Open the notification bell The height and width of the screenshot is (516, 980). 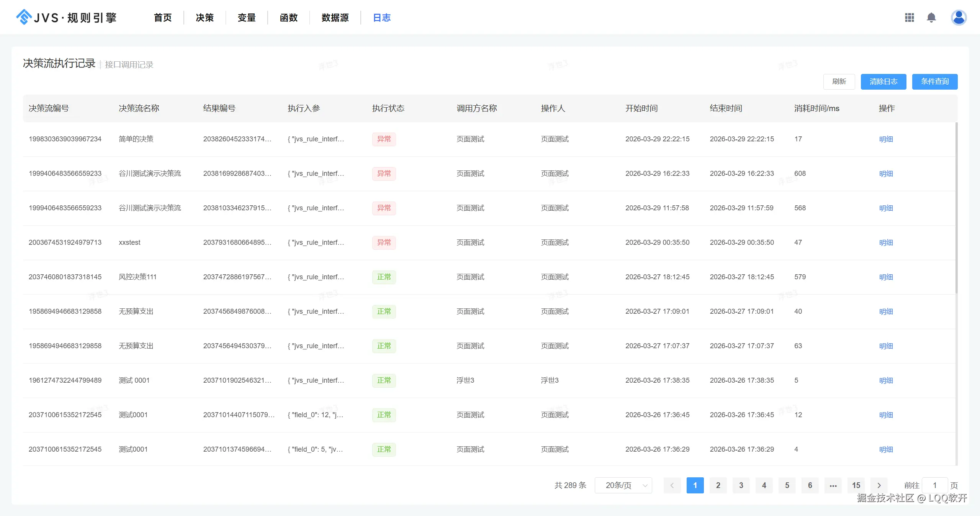point(931,18)
